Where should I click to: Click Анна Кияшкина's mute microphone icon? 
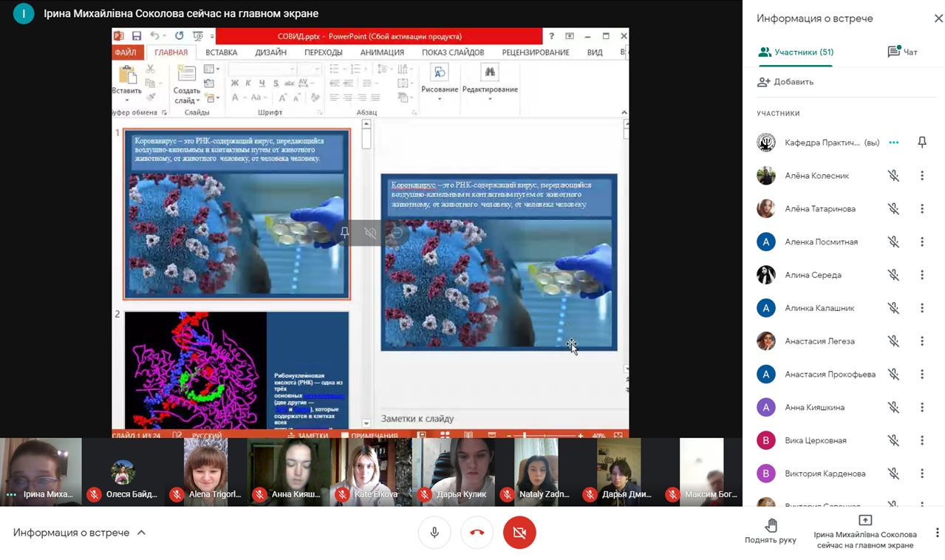[x=893, y=407]
